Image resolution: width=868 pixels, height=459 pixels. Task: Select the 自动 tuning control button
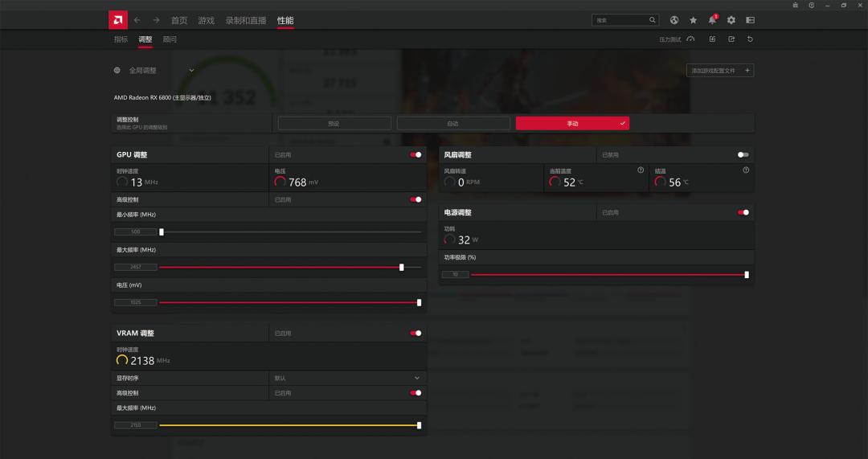pyautogui.click(x=453, y=124)
